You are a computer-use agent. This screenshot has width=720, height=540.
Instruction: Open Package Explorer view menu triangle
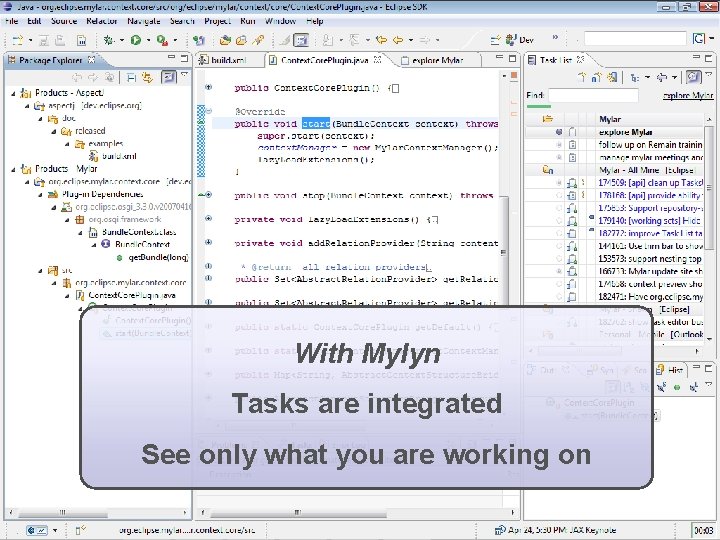click(185, 75)
